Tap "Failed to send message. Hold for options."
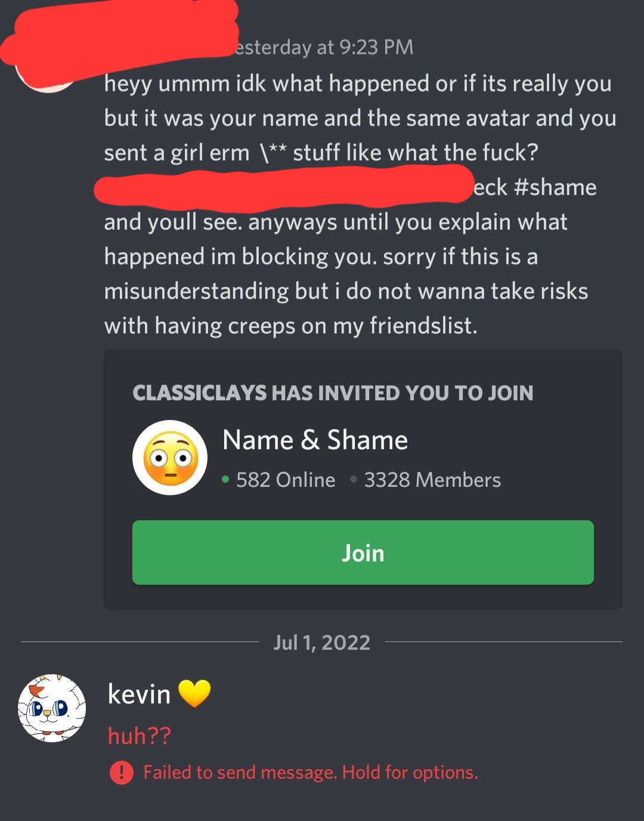Image resolution: width=644 pixels, height=821 pixels. coord(311,773)
